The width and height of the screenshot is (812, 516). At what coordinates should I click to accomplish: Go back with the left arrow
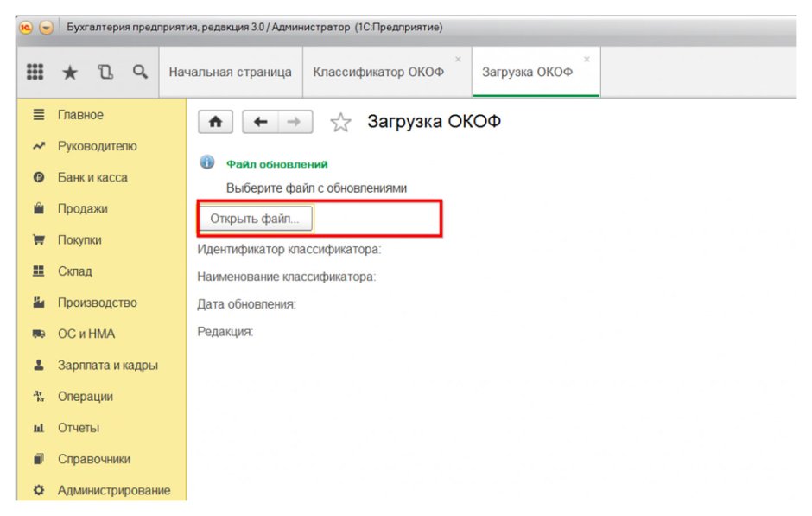click(x=261, y=122)
